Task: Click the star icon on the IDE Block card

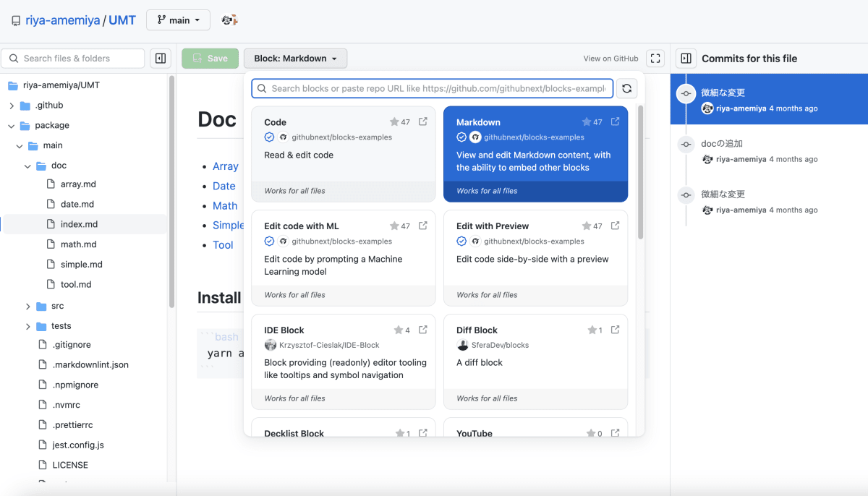Action: (x=399, y=330)
